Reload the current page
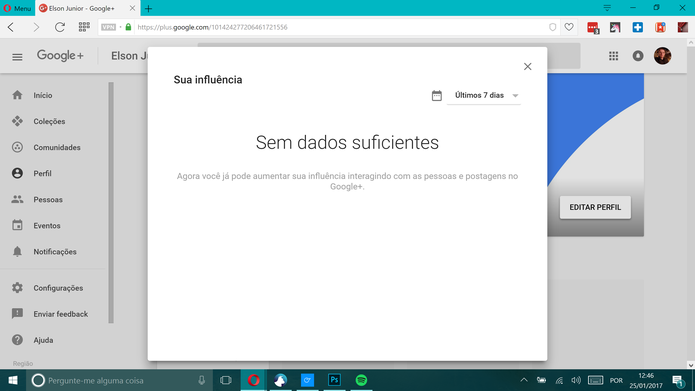Screen dimensions: 695x391 60,27
